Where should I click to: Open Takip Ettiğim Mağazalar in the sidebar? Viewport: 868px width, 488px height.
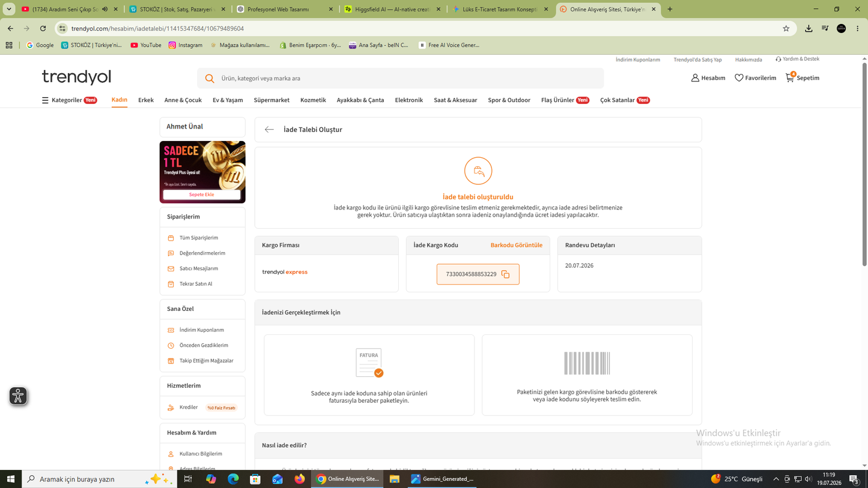coord(206,361)
